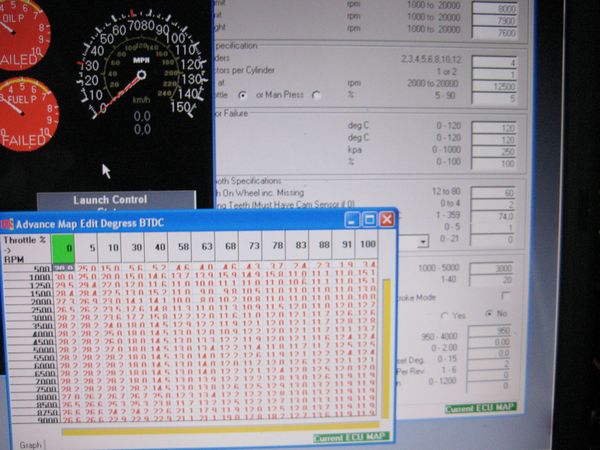Choose the No radio option

[x=489, y=314]
